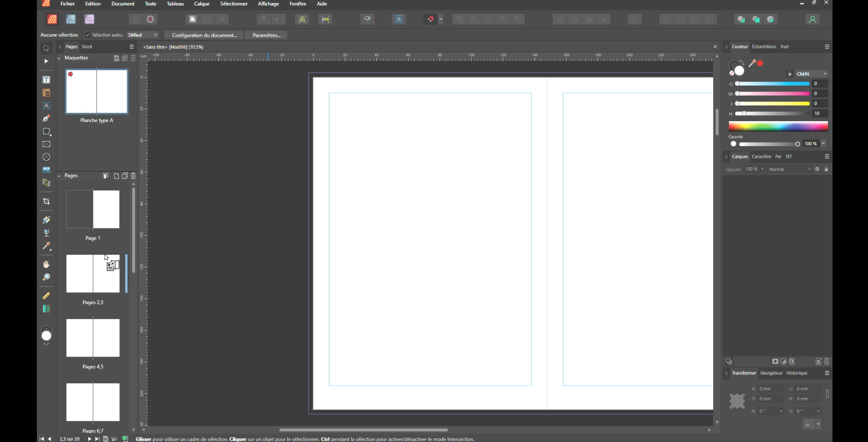This screenshot has width=868, height=442.
Task: Pick the Pen tool in the toolbar
Action: 46,119
